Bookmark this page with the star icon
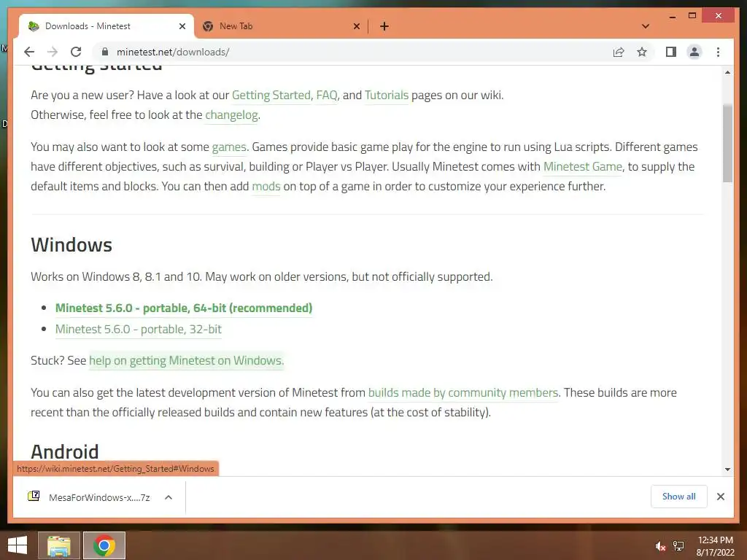Screen dimensions: 747x560 [642, 52]
